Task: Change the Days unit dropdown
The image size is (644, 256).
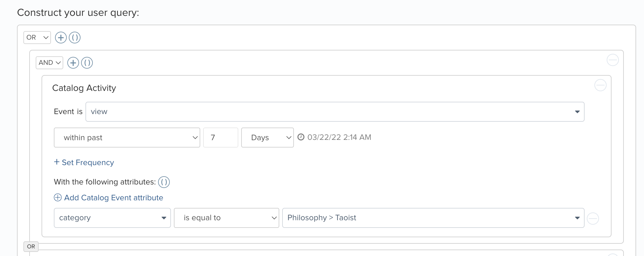Action: (268, 138)
